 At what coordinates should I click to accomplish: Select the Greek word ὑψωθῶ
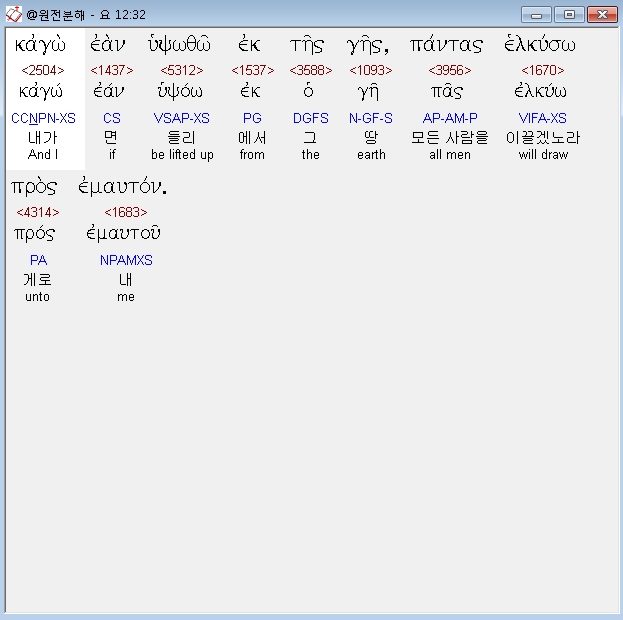pos(179,45)
